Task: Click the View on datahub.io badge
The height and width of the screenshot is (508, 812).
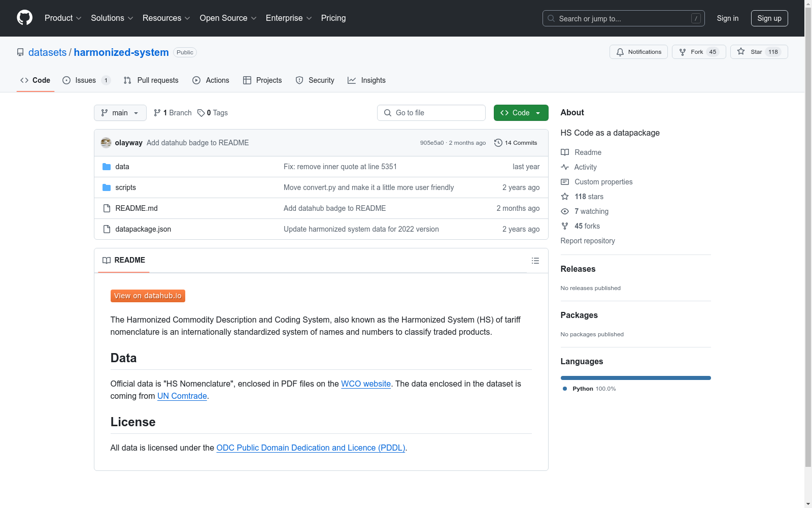Action: (148, 296)
